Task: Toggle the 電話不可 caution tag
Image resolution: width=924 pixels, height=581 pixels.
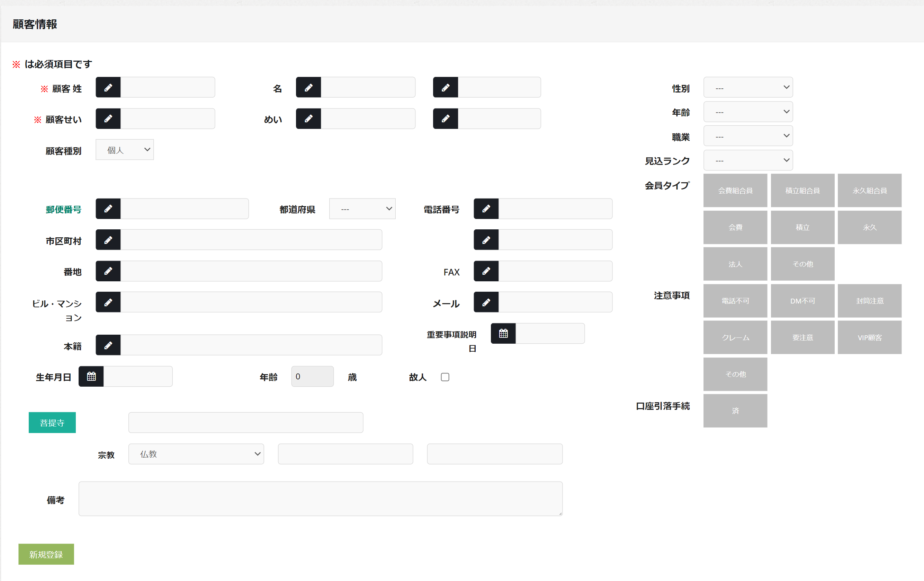Action: coord(735,301)
